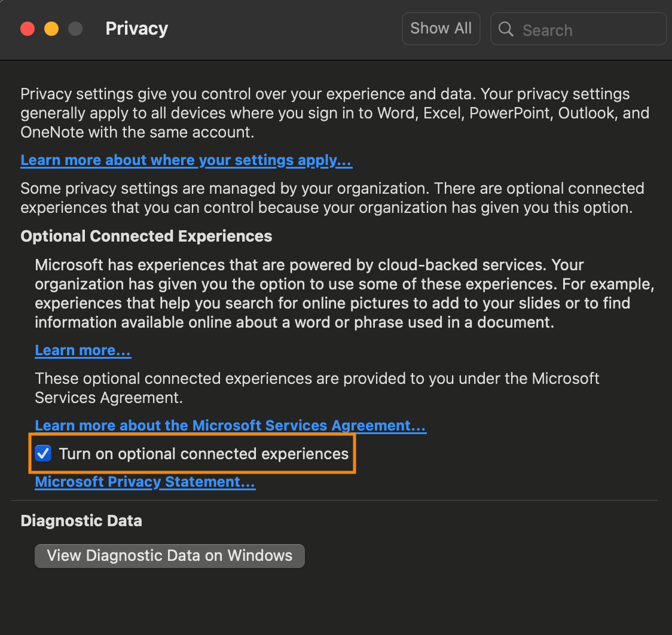Click the Privacy window title
Image resolution: width=672 pixels, height=635 pixels.
click(136, 29)
